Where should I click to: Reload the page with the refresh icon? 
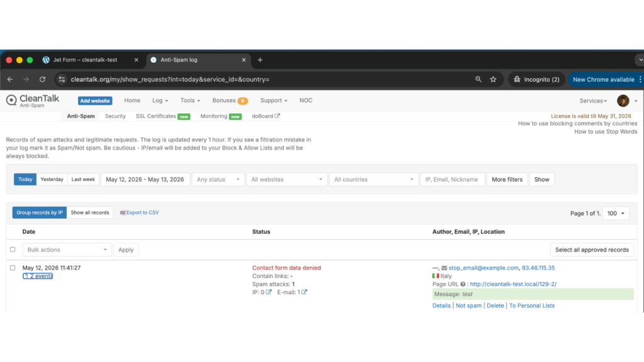coord(42,80)
